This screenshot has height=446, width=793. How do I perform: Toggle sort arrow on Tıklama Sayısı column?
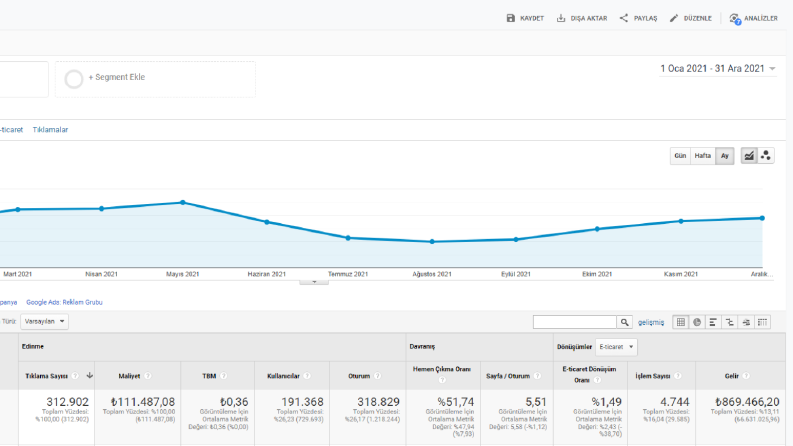click(x=90, y=375)
